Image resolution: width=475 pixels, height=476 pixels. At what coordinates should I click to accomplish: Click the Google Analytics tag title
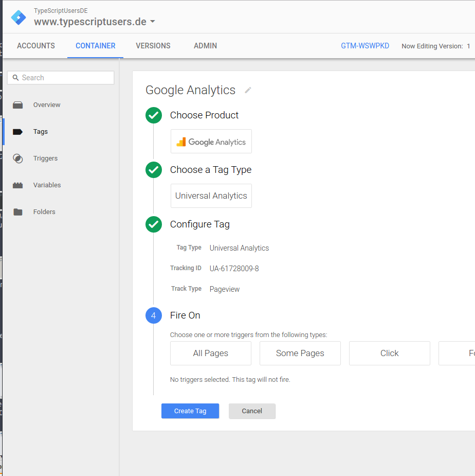[191, 90]
